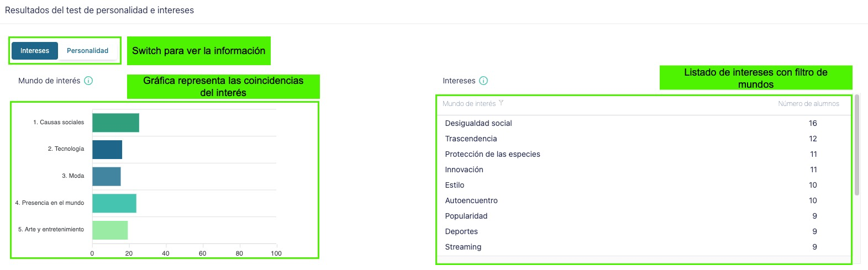The image size is (868, 270).
Task: Select the Desigualdad social row
Action: (478, 123)
